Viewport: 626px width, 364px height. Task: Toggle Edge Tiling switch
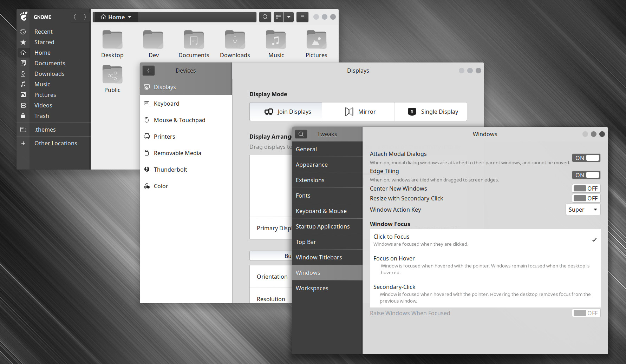[x=586, y=175]
